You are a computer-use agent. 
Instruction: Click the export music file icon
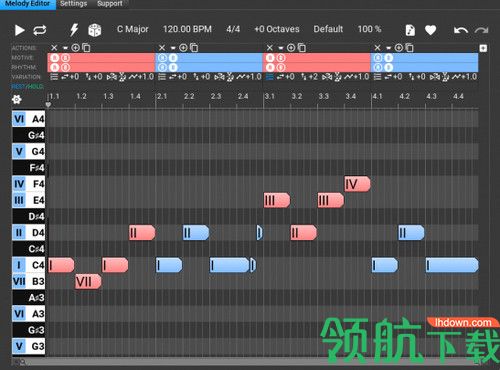point(410,30)
